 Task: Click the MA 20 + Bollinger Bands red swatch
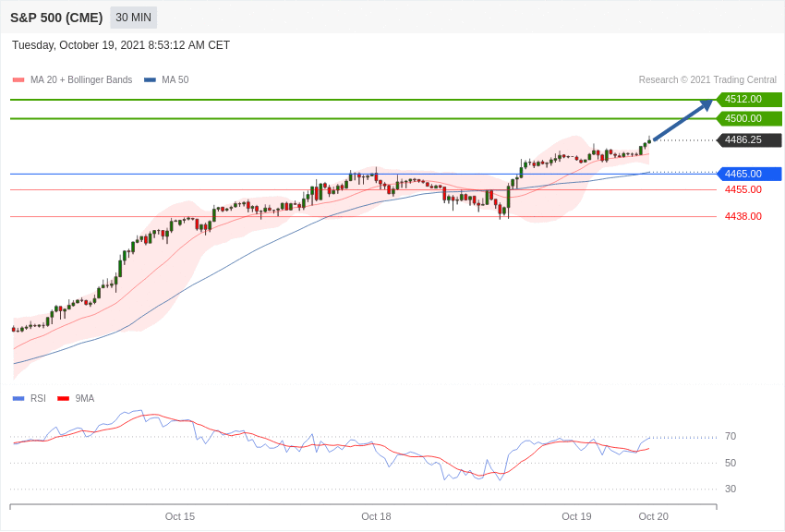(18, 80)
